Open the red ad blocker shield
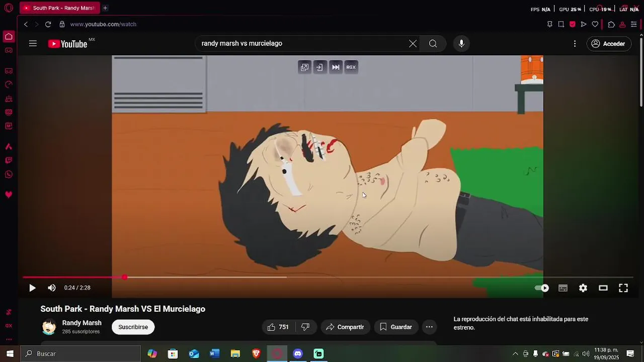The width and height of the screenshot is (644, 362). coord(573,24)
